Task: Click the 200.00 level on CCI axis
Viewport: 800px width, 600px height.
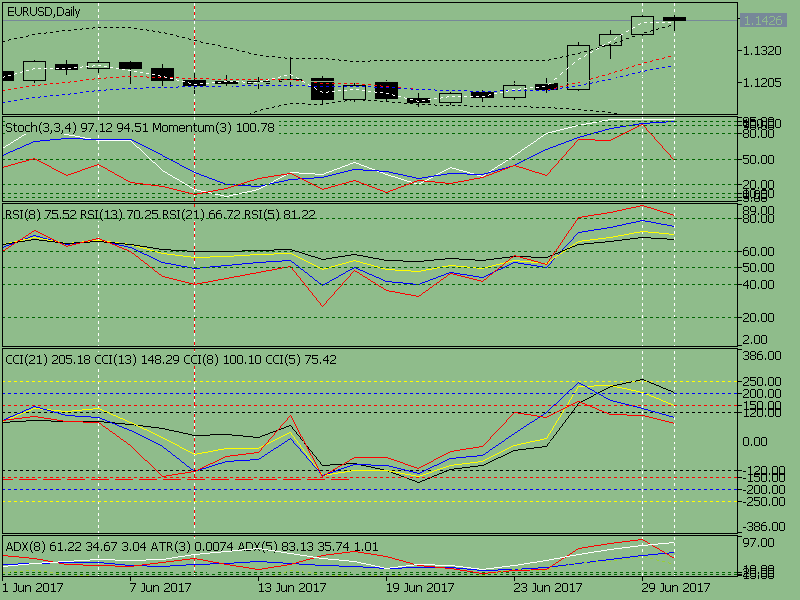Action: point(762,394)
